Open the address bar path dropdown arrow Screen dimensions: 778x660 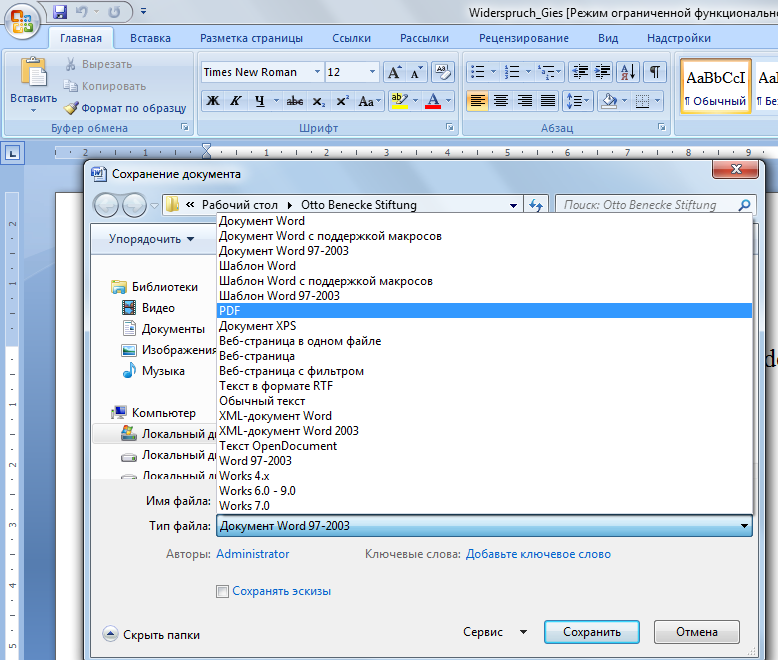pyautogui.click(x=514, y=205)
